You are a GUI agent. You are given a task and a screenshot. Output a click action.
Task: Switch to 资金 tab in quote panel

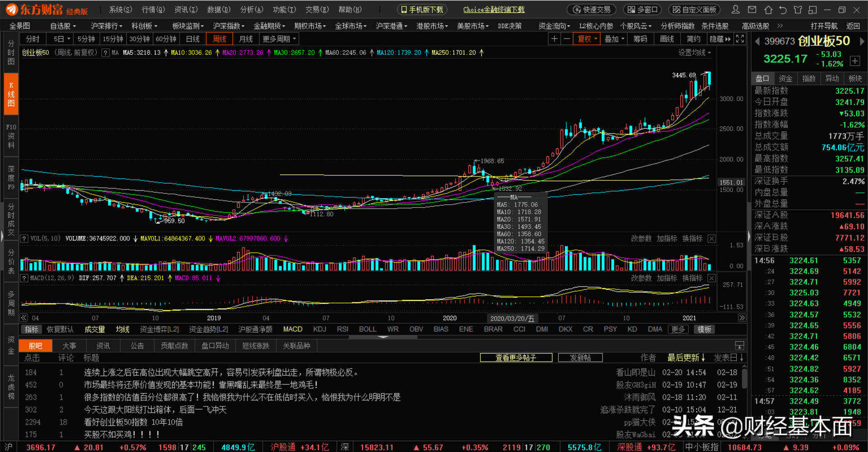[x=786, y=78]
